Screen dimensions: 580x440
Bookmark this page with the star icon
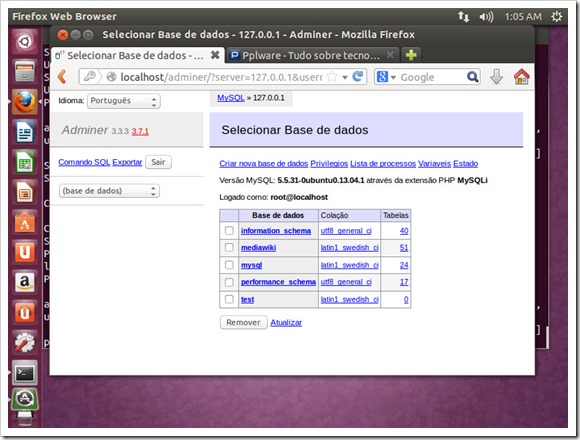click(333, 77)
